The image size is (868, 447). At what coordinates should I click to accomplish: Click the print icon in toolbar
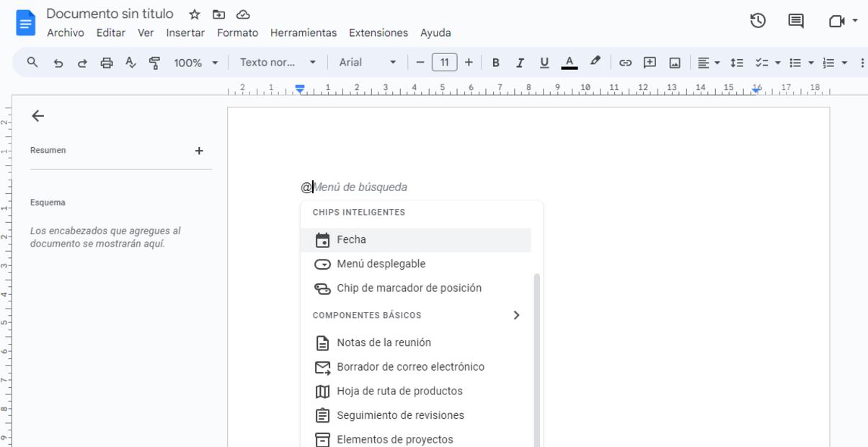(x=107, y=63)
